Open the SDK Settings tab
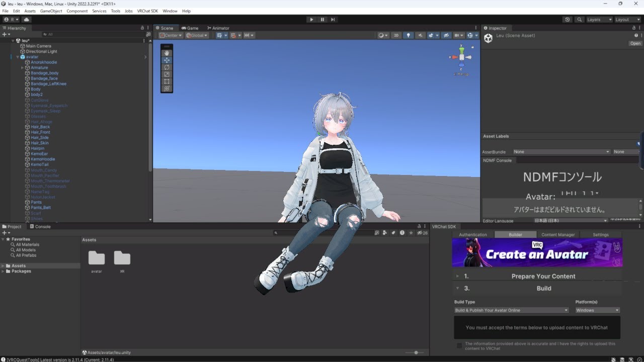The image size is (644, 362). click(600, 235)
